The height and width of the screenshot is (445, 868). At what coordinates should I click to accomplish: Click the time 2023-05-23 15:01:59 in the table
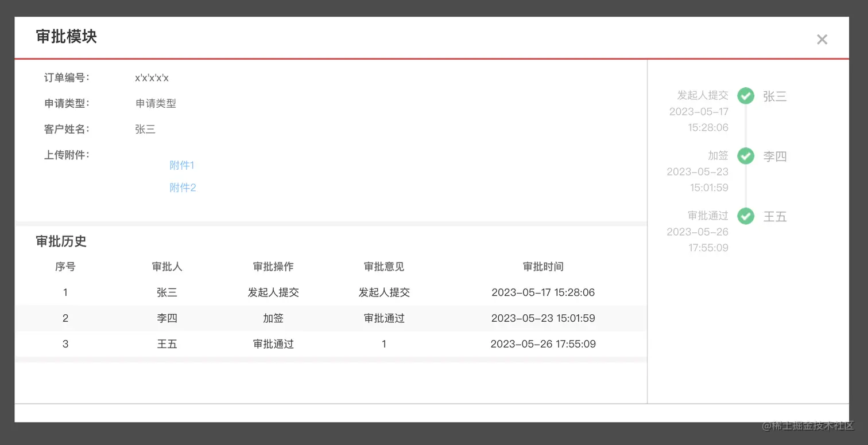(x=543, y=318)
